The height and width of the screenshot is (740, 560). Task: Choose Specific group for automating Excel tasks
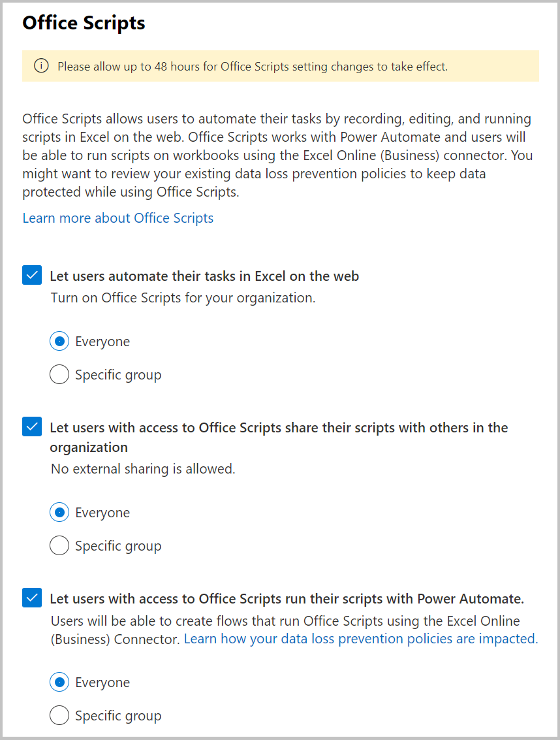click(x=59, y=375)
